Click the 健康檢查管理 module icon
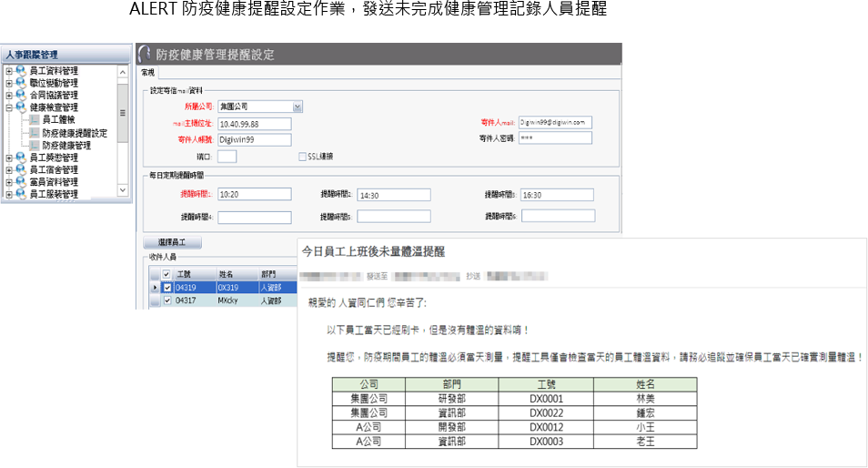Image resolution: width=868 pixels, height=468 pixels. (x=20, y=107)
